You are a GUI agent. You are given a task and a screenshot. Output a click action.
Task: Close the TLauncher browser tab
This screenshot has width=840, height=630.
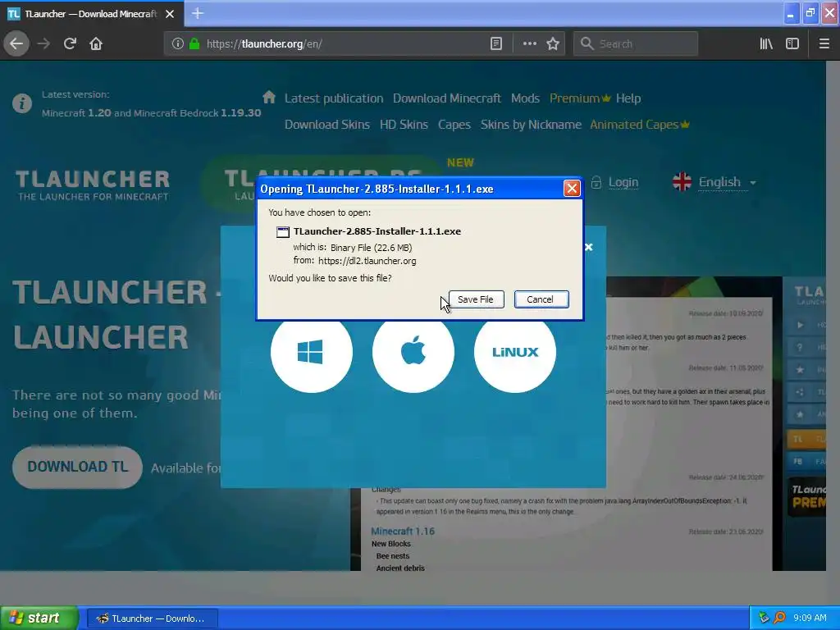pyautogui.click(x=170, y=14)
